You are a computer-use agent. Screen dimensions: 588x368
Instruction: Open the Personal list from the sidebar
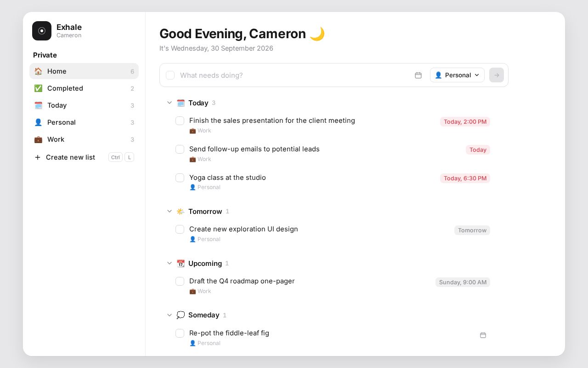[x=84, y=122]
